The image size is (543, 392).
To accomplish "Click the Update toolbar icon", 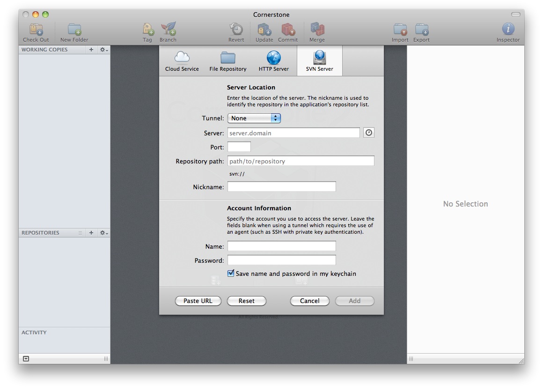I will click(264, 33).
